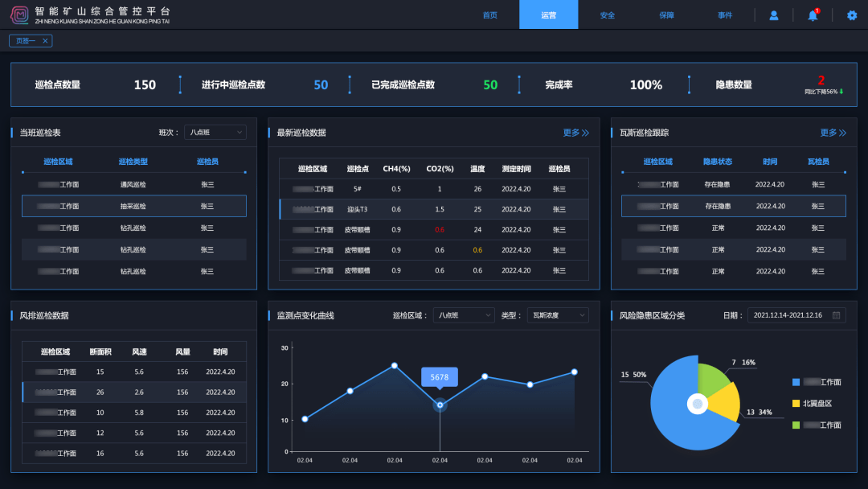Open the 班次 八点班 dropdown

click(x=215, y=132)
